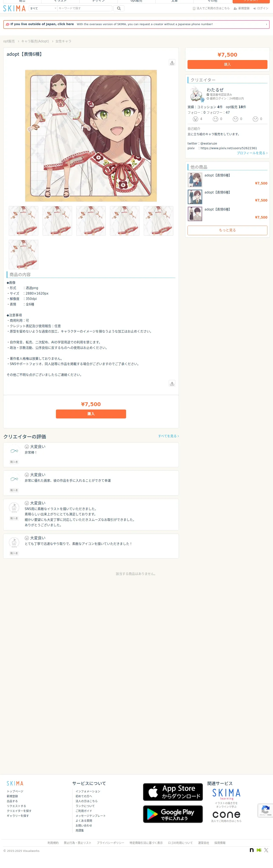
Task: Click the avatar on the SNS用 review
Action: [x=14, y=507]
